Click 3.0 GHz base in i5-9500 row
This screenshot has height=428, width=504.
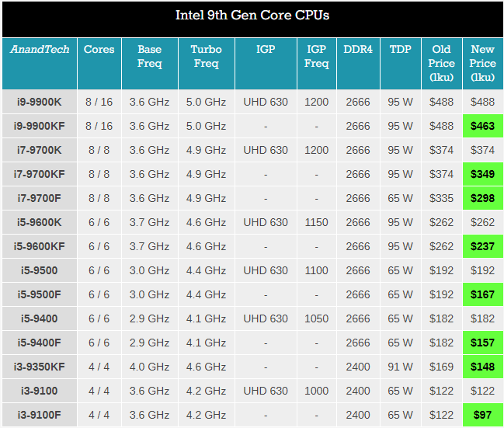pos(150,271)
